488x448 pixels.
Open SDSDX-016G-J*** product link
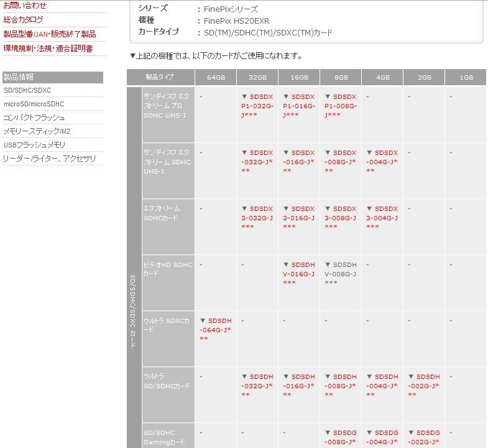(299, 162)
